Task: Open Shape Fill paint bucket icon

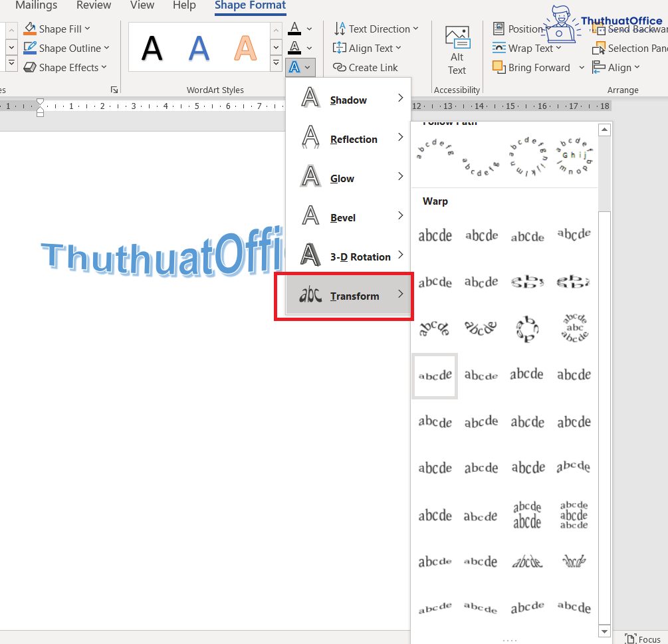Action: (x=30, y=28)
